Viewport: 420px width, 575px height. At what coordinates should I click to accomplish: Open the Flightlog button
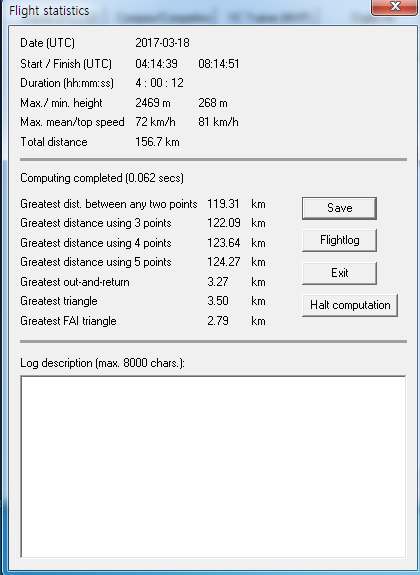point(339,241)
